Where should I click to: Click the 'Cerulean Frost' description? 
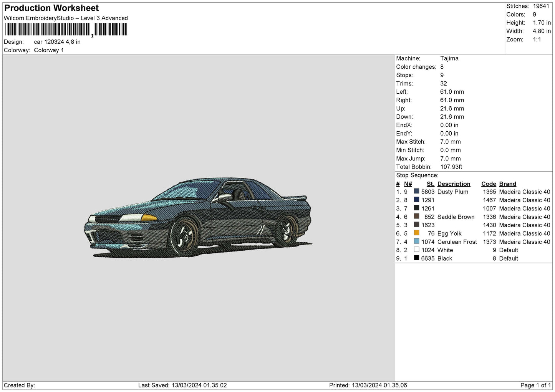tap(457, 242)
